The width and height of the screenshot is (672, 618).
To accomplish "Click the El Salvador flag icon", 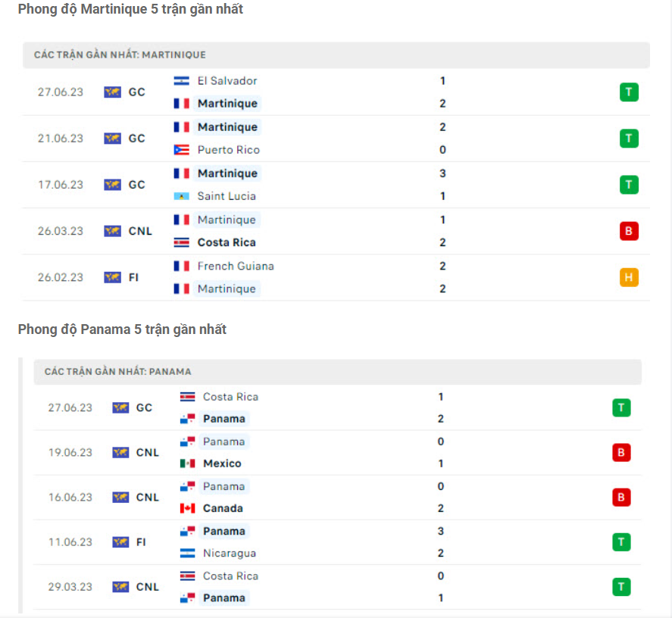I will click(x=181, y=81).
